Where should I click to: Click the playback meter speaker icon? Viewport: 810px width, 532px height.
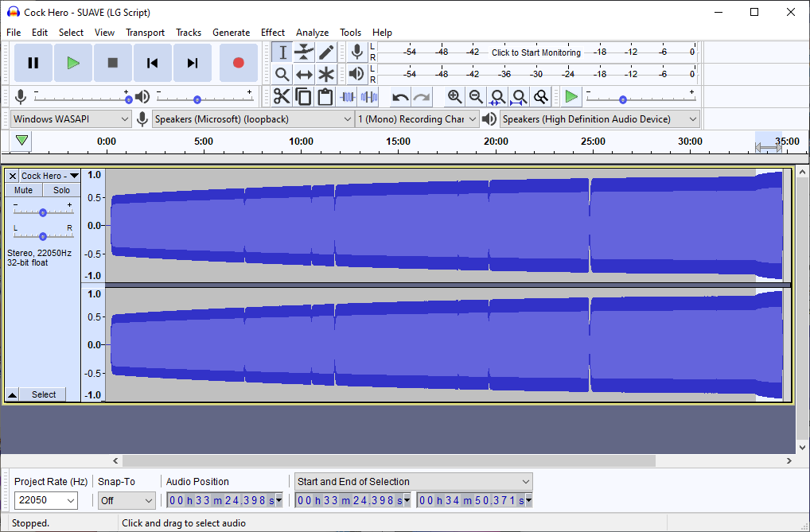(356, 74)
